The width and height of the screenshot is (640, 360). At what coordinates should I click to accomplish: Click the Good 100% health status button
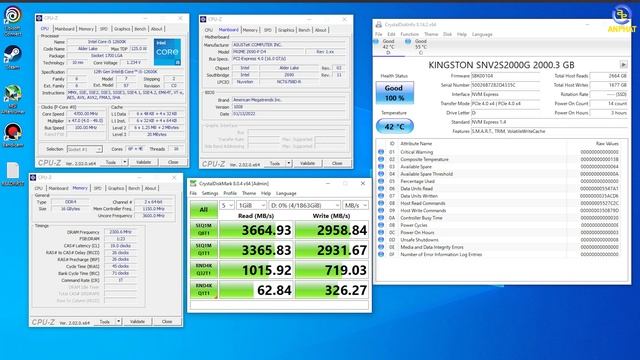tap(394, 93)
